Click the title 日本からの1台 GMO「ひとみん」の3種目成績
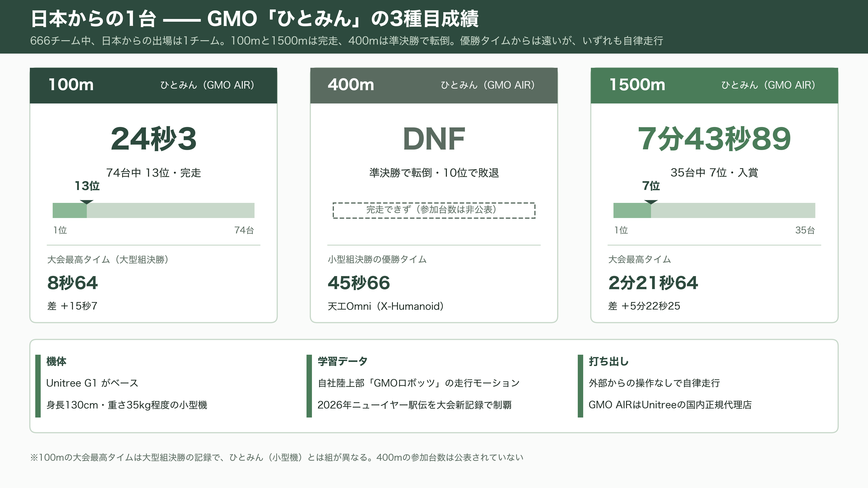This screenshot has height=488, width=868. [x=254, y=19]
